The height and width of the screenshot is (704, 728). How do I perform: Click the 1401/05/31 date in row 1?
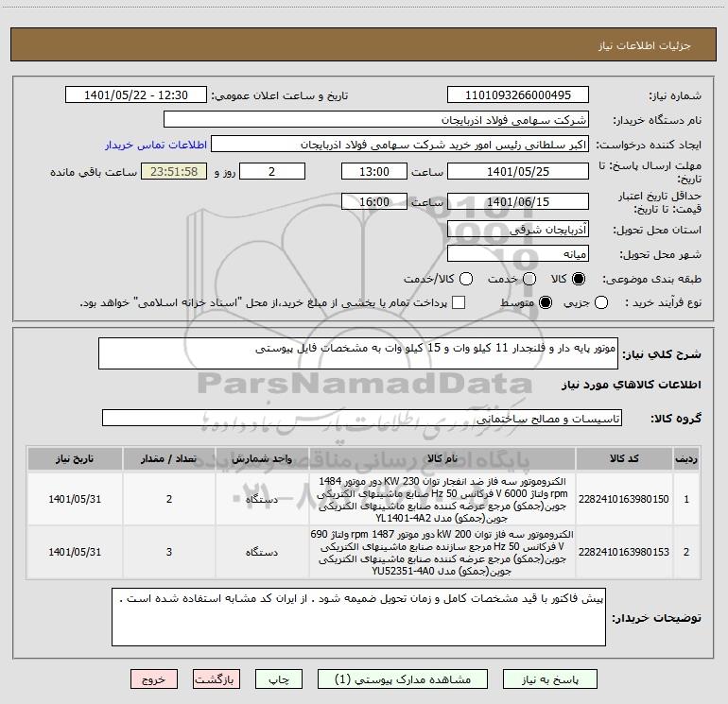pos(75,499)
